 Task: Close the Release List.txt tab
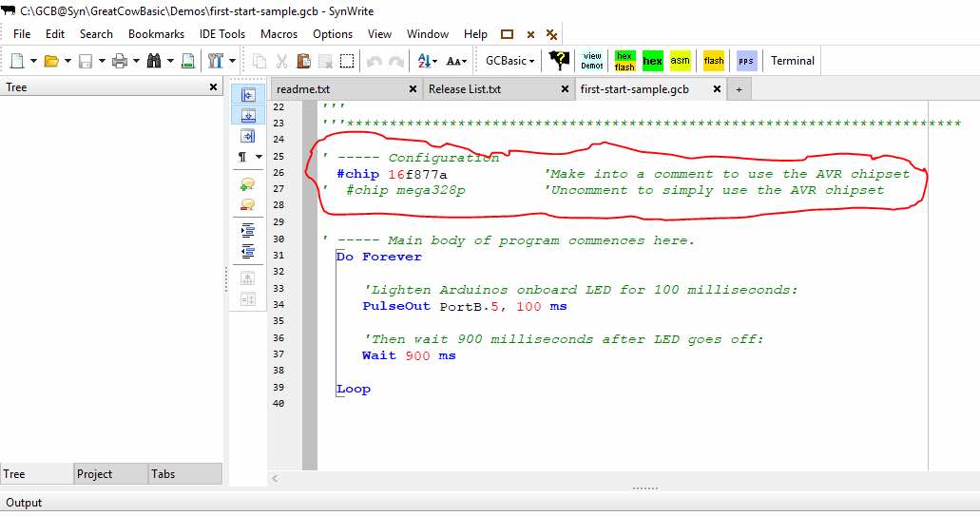[565, 89]
